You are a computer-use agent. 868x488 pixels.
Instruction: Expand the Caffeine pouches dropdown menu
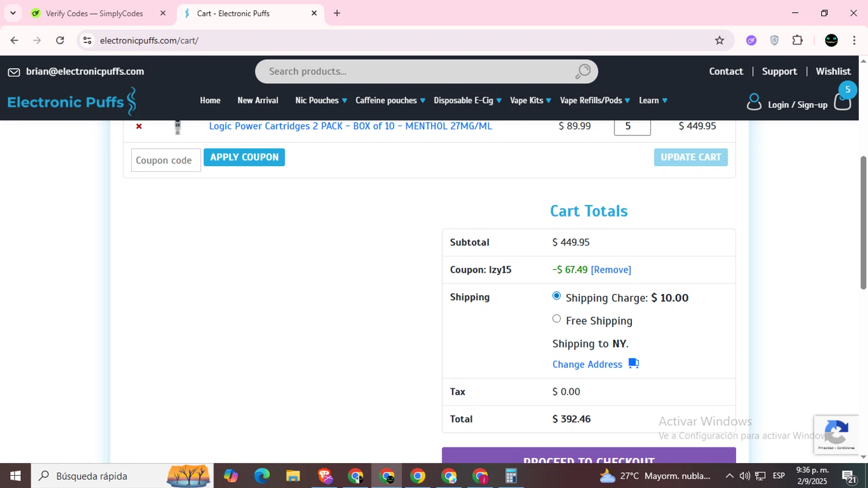tap(391, 101)
